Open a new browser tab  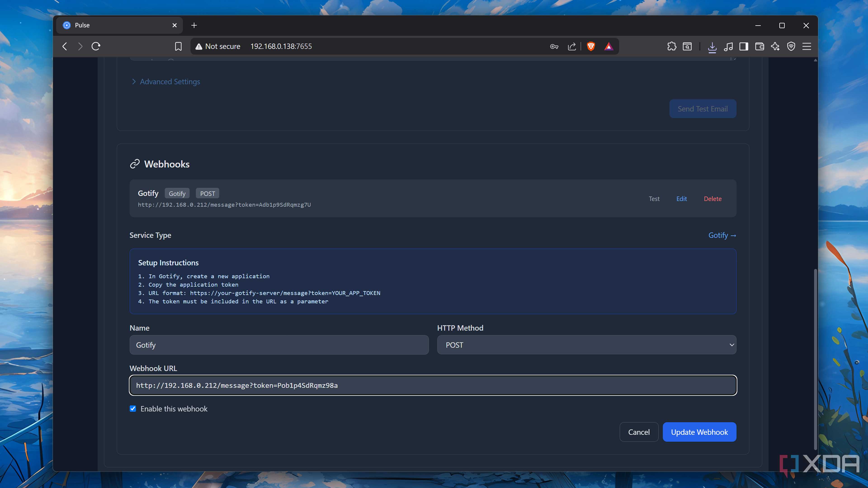click(194, 25)
